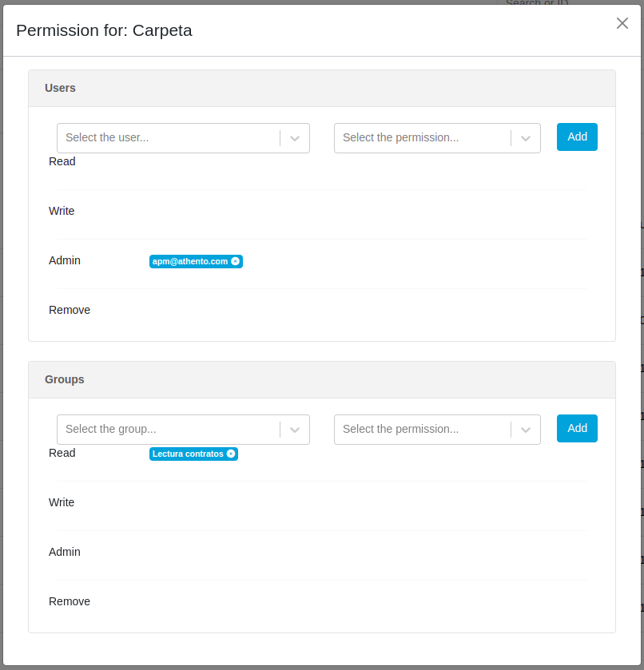Remove apm@athento.com tag via its x icon
The image size is (644, 670).
coord(235,261)
